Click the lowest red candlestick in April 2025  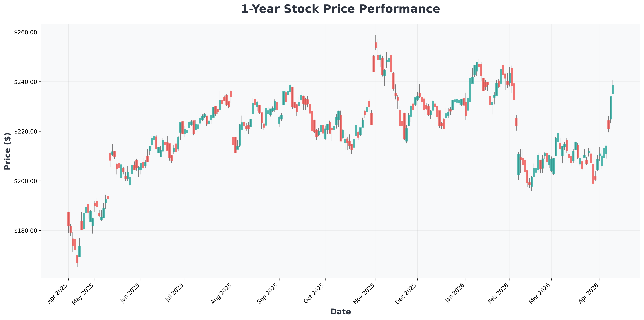[x=77, y=259]
